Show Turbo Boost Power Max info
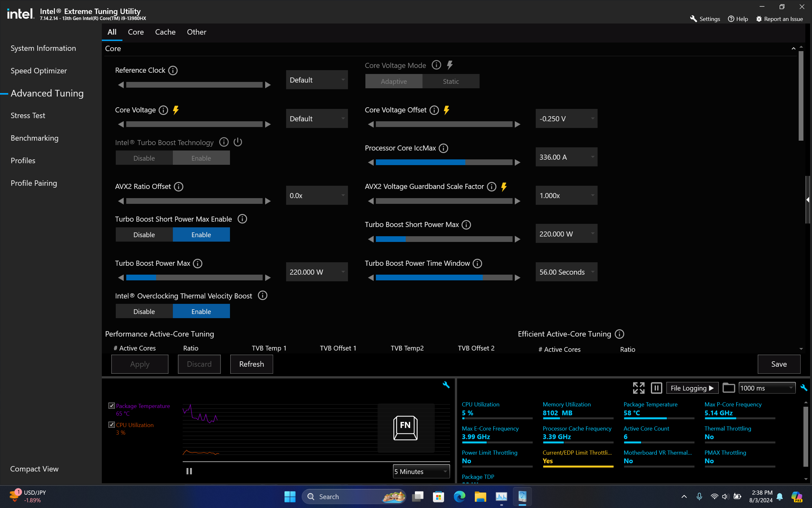 (x=198, y=264)
